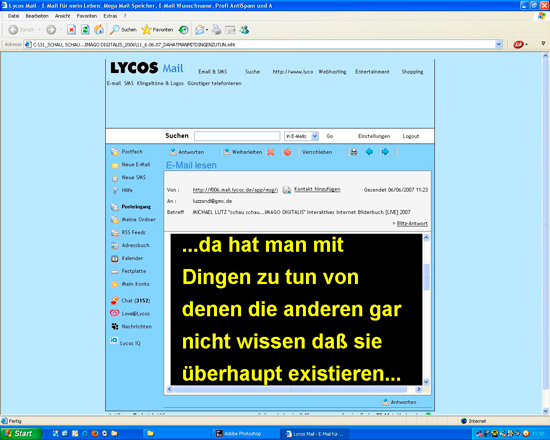Go to previous email with left blue arrow

coord(369,152)
